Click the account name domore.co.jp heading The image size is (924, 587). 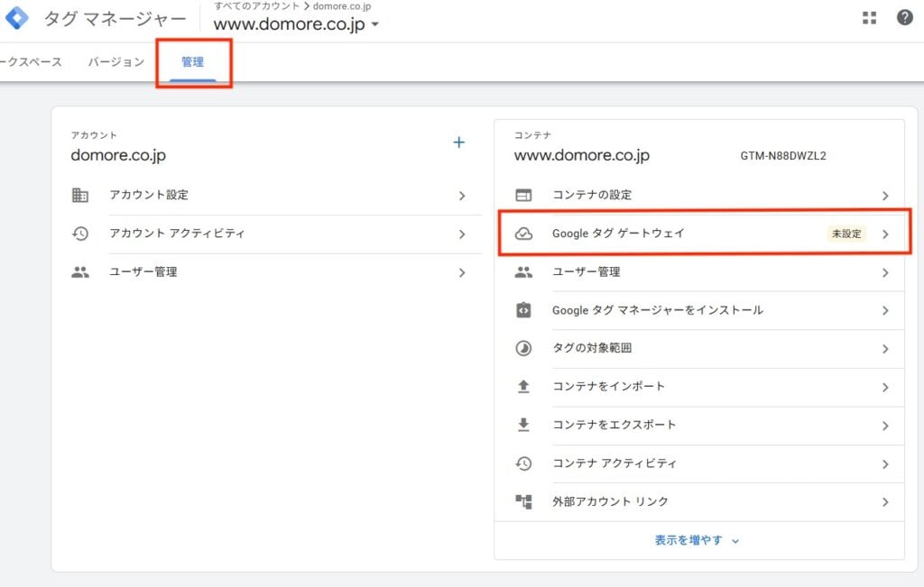(x=118, y=155)
